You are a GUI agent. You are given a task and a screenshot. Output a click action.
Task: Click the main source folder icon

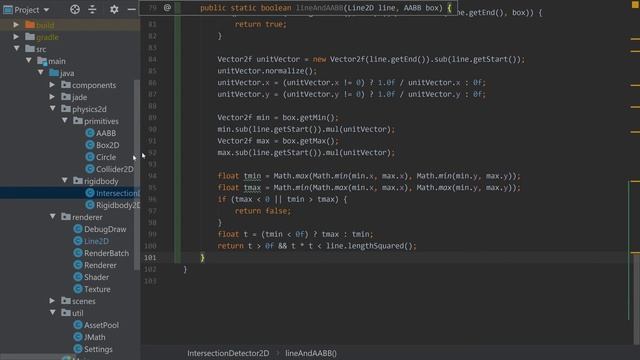click(42, 61)
